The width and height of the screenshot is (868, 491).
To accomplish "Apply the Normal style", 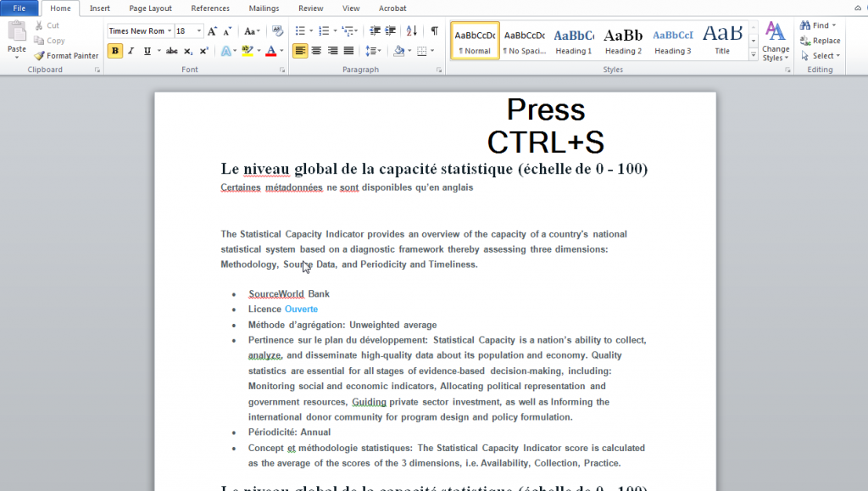I will click(475, 41).
